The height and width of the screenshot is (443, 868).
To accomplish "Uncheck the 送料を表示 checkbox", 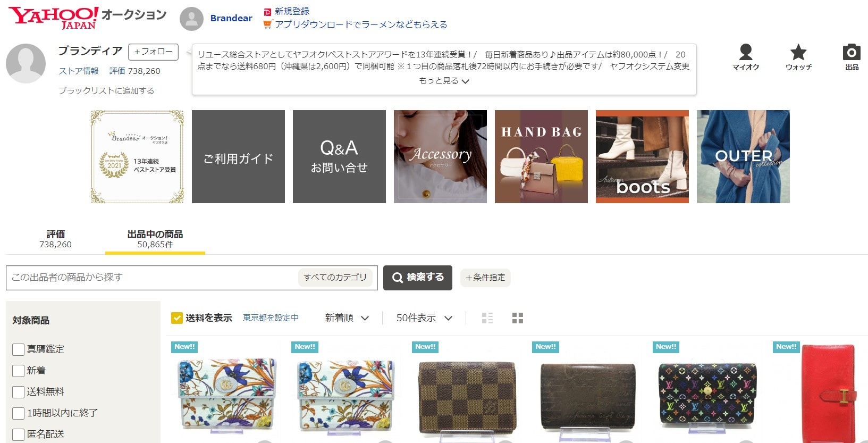I will tap(177, 318).
